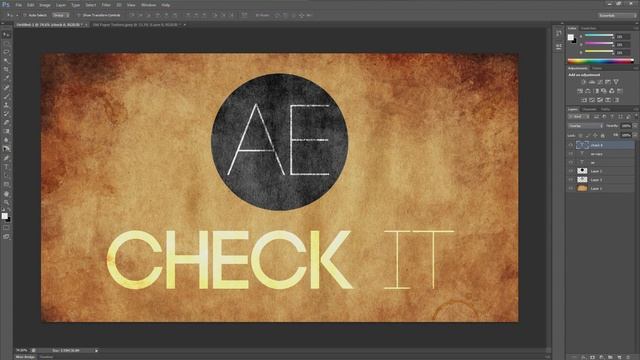Toggle the lock all icon
640x360 pixels.
602,135
